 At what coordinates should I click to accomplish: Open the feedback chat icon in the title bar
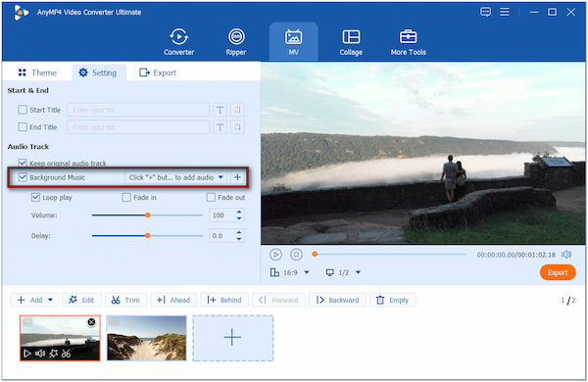tap(485, 12)
